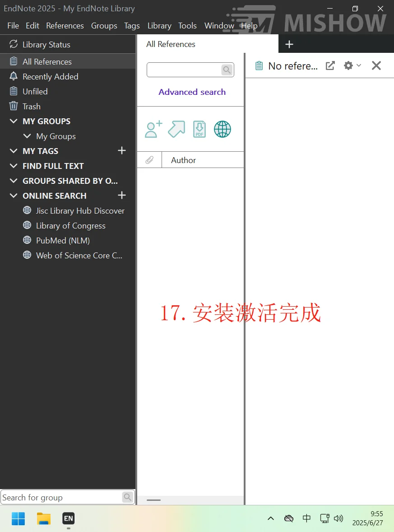Click the attachment paperclip column header
394x532 pixels.
[149, 159]
